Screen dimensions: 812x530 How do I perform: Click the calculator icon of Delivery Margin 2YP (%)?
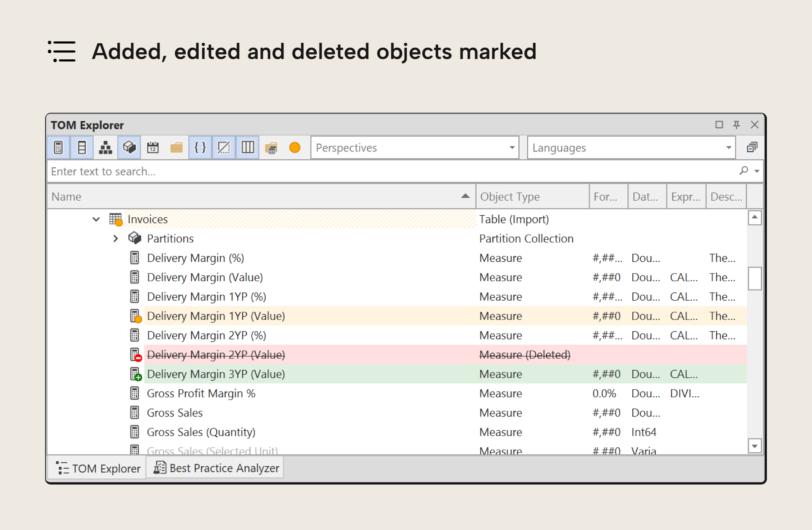pyautogui.click(x=135, y=335)
